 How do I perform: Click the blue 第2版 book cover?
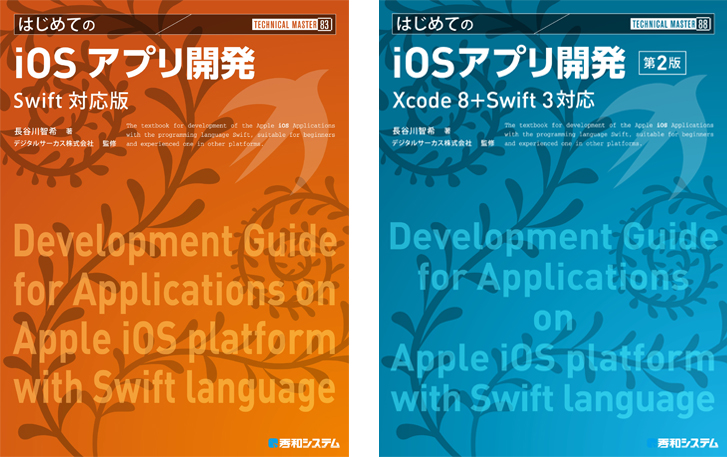pos(553,228)
